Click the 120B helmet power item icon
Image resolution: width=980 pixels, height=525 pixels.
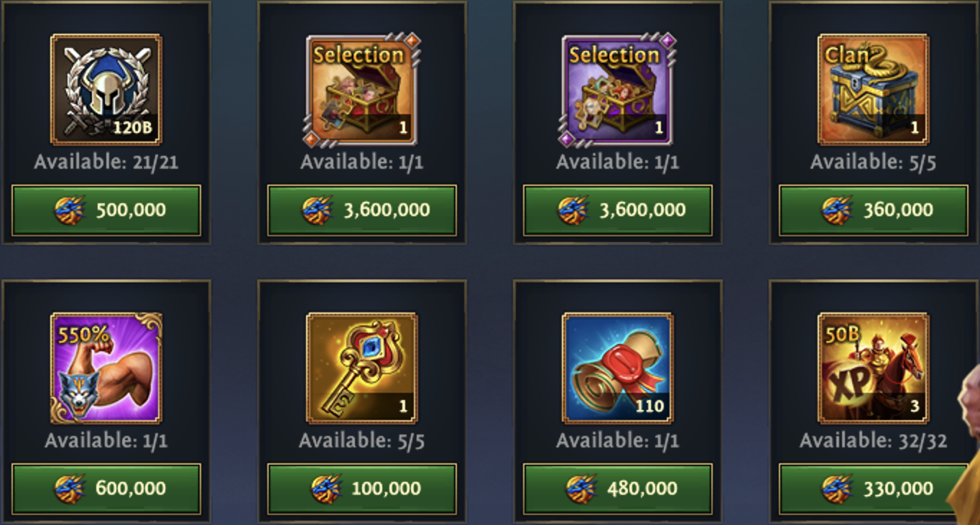[106, 90]
